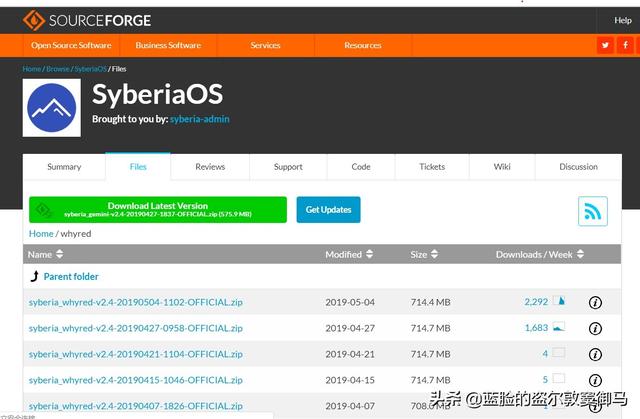Click the modified date 2019-05-04
The height and width of the screenshot is (419, 640).
coord(350,302)
